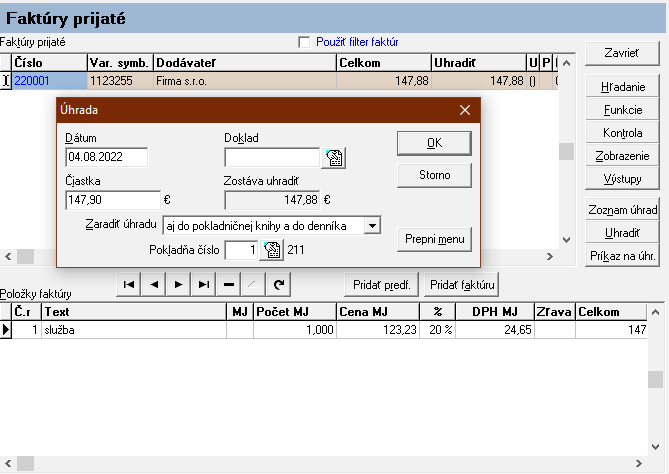
Task: Go to last invoice item record
Action: tap(204, 285)
